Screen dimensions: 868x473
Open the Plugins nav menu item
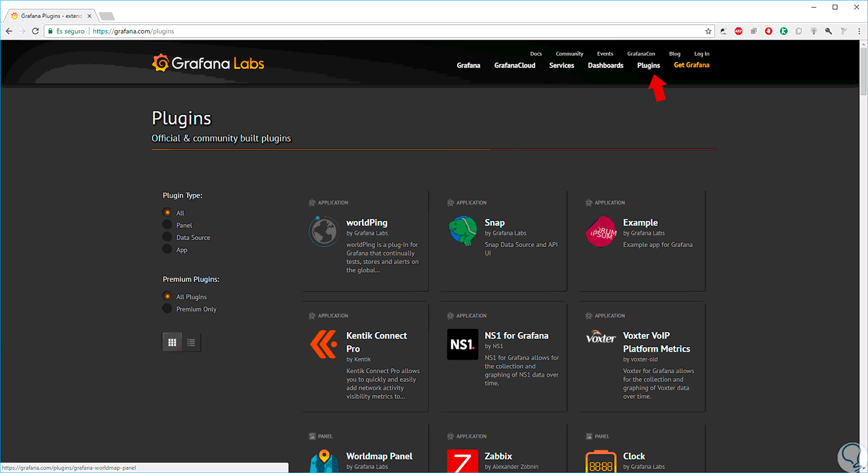[x=649, y=65]
